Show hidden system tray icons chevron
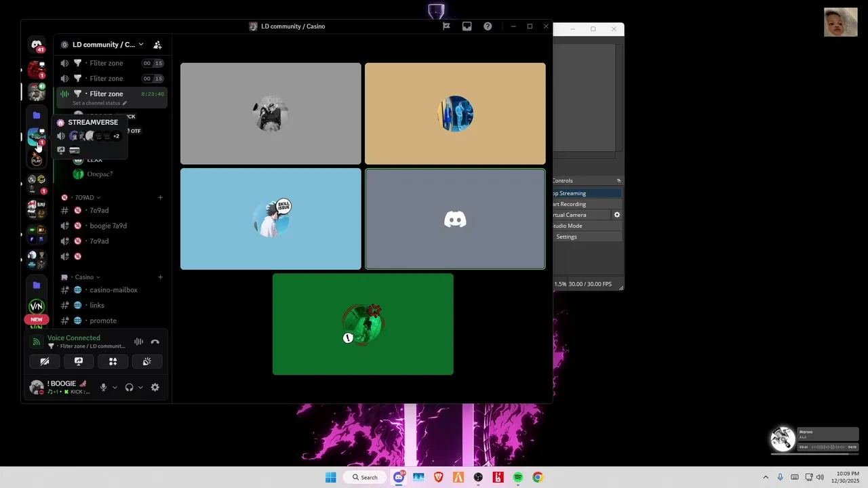 click(766, 477)
